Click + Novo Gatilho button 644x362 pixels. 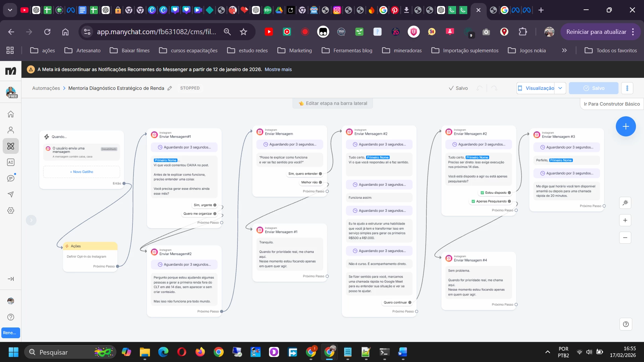click(x=82, y=172)
